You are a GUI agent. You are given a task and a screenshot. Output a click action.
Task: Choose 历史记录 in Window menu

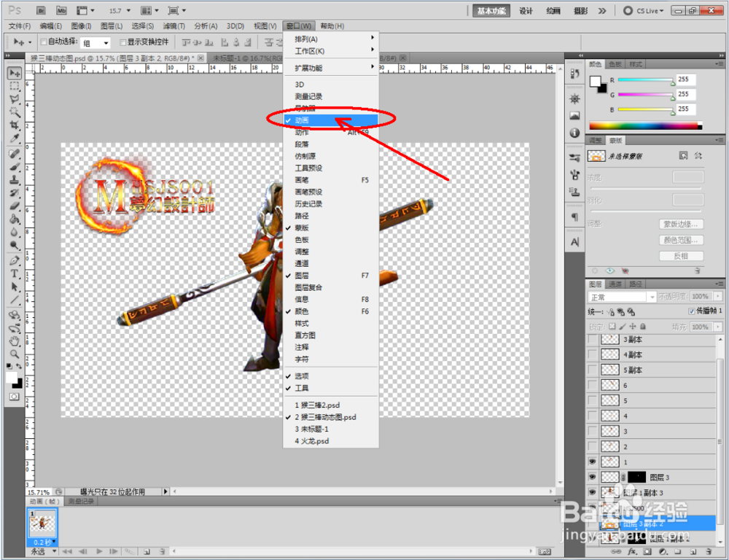click(330, 203)
